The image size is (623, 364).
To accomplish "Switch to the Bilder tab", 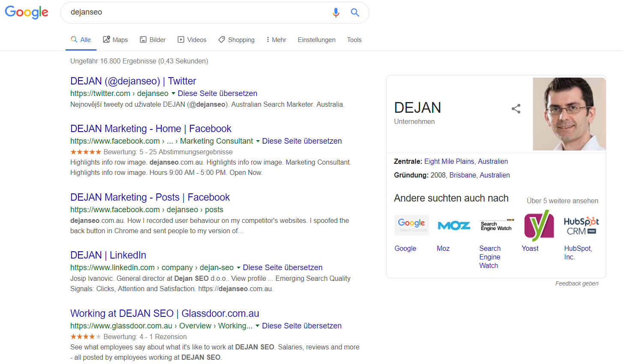I will click(153, 39).
